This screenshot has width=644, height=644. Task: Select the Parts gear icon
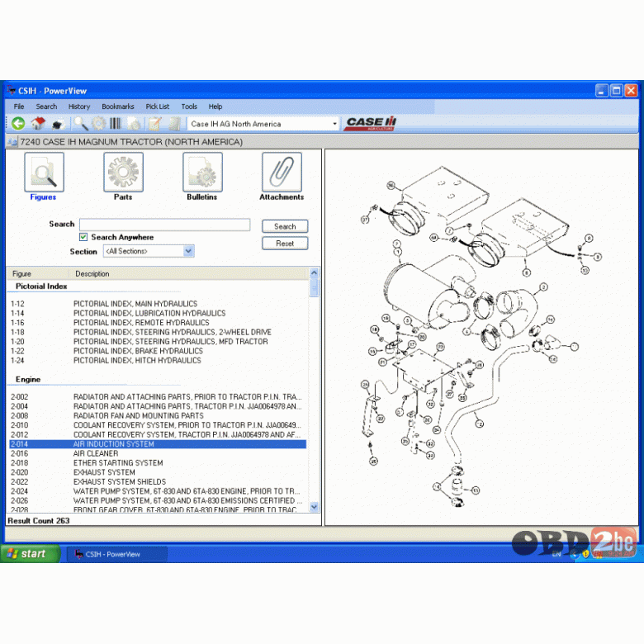point(123,172)
